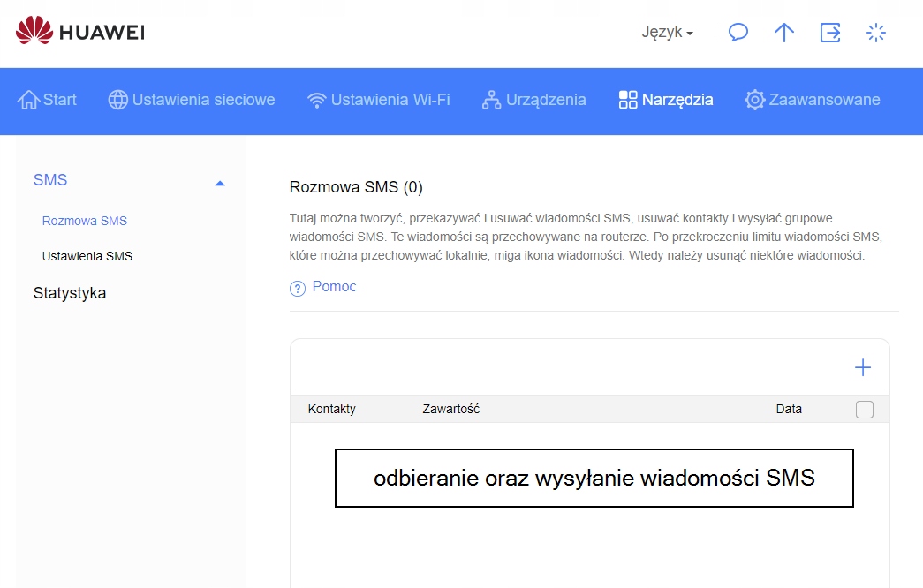
Task: Select the Narzędzia tab
Action: 666,100
